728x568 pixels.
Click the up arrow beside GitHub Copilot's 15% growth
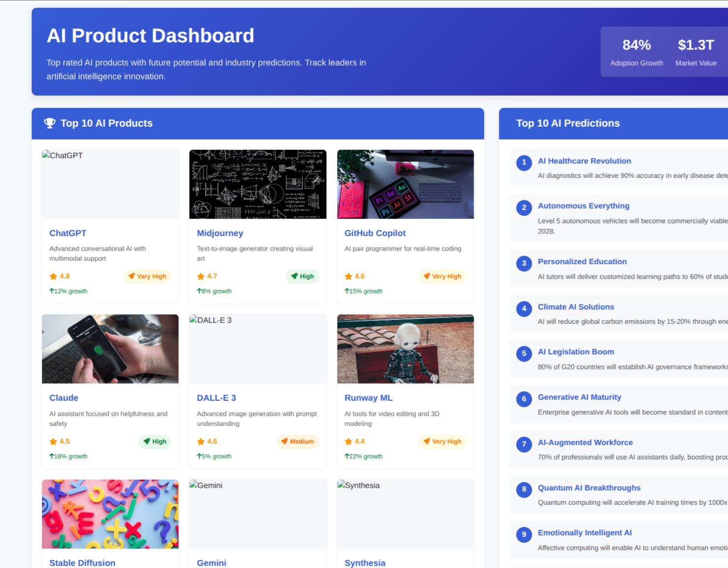tap(347, 291)
